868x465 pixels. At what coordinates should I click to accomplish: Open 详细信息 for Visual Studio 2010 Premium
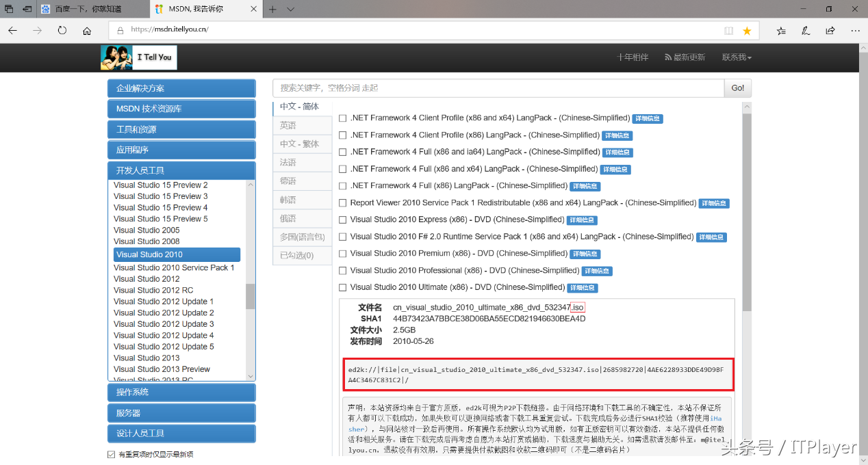coord(585,254)
